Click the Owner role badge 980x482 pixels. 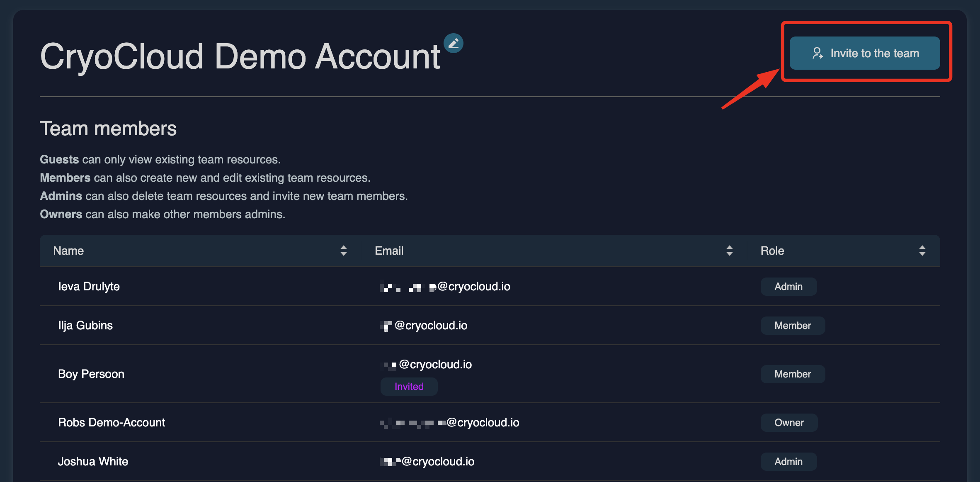(788, 423)
